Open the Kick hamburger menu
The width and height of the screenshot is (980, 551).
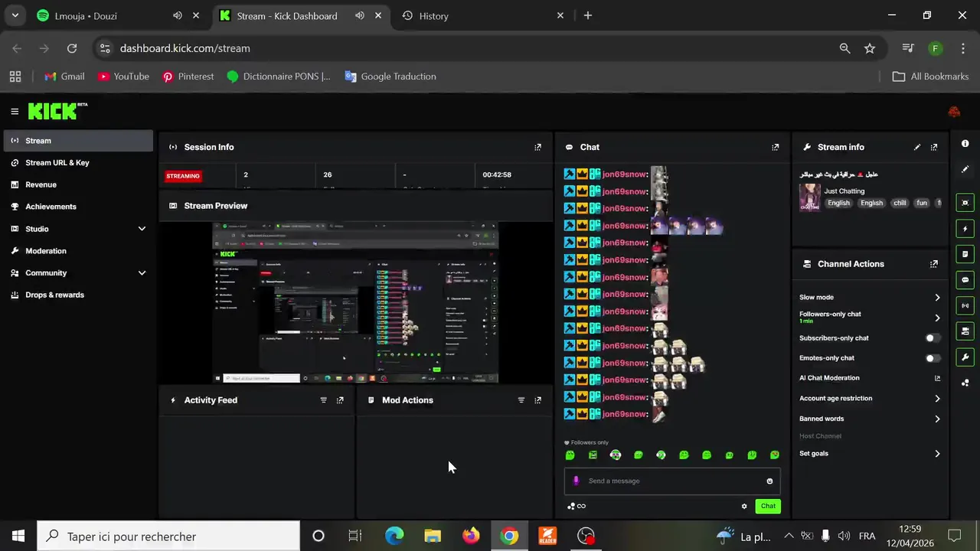(15, 112)
